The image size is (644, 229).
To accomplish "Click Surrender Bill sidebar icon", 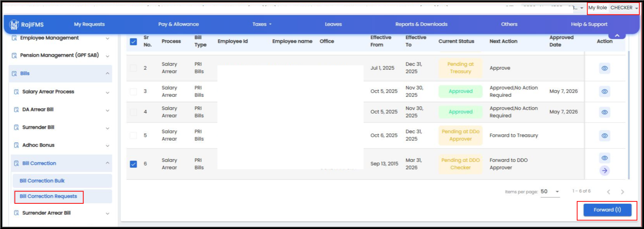I will [16, 127].
